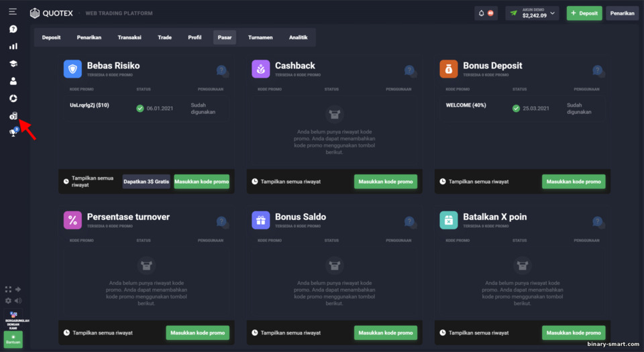Open the account user sidebar icon
Screen dimensions: 644x352
tap(13, 81)
